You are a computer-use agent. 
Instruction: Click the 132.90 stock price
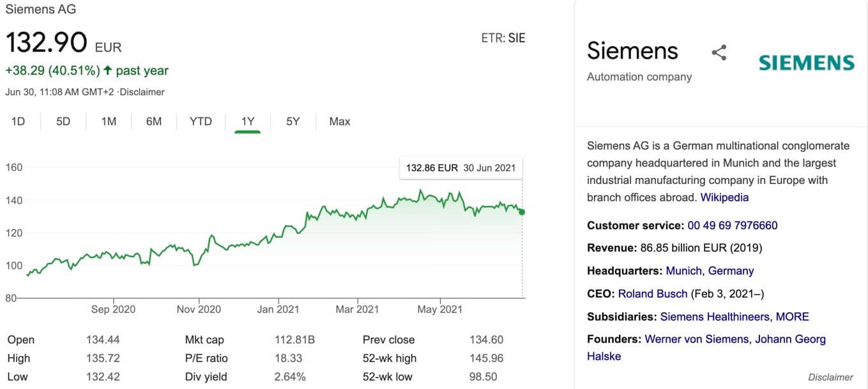[x=46, y=42]
